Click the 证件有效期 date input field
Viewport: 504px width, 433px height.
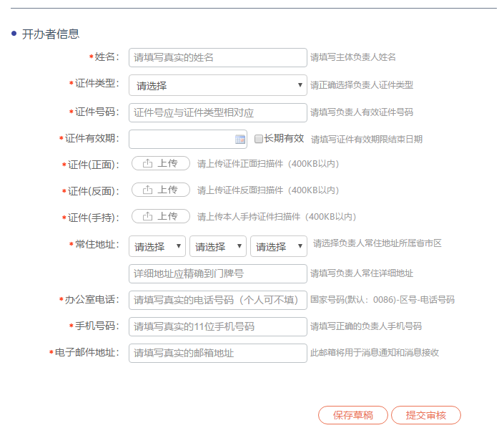[x=182, y=139]
